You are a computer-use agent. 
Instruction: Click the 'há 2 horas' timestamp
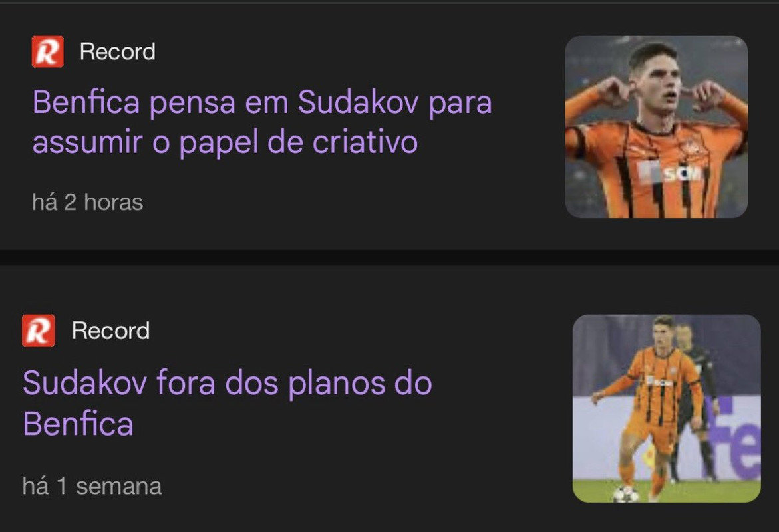pyautogui.click(x=87, y=203)
